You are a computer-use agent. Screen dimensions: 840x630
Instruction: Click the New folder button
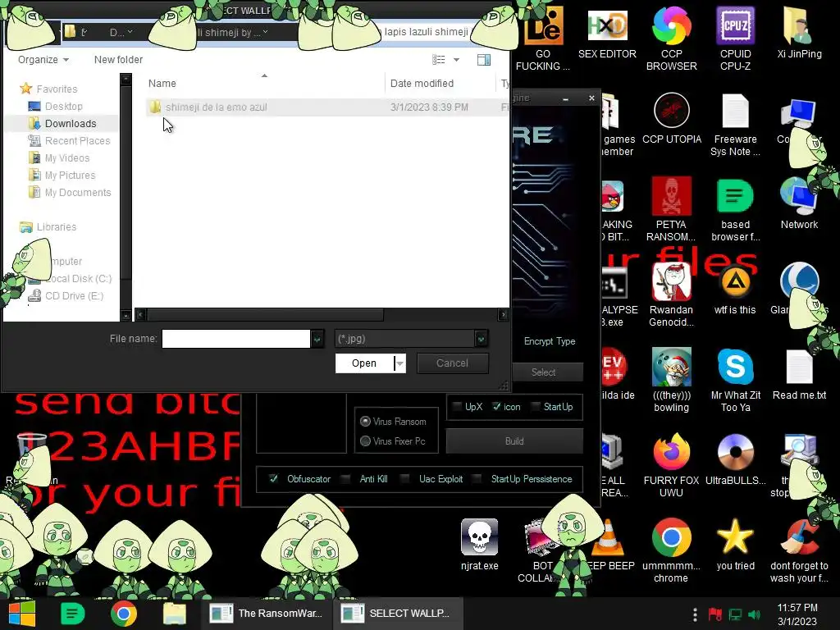(x=118, y=59)
